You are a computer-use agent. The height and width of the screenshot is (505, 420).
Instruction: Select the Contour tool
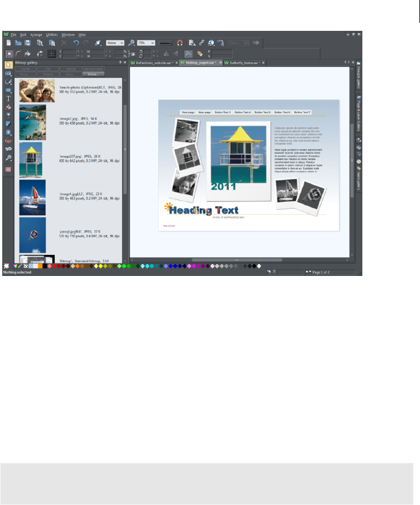pyautogui.click(x=9, y=141)
